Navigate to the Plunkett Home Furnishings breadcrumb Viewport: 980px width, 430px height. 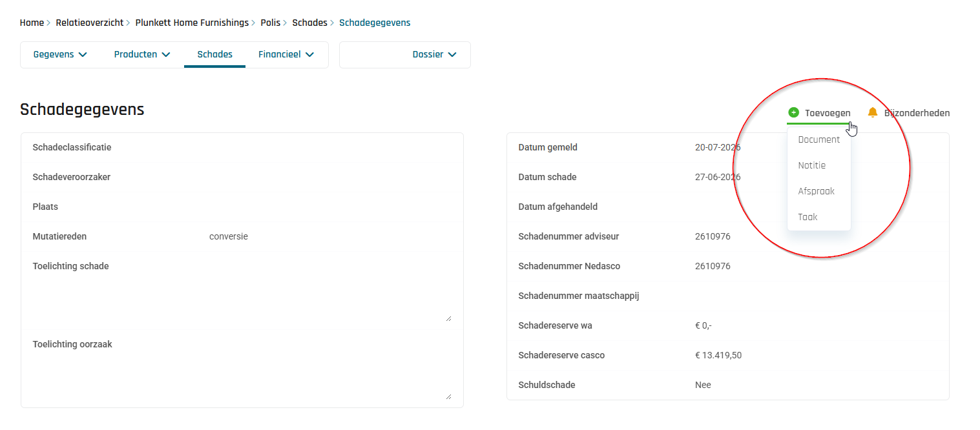pyautogui.click(x=192, y=23)
